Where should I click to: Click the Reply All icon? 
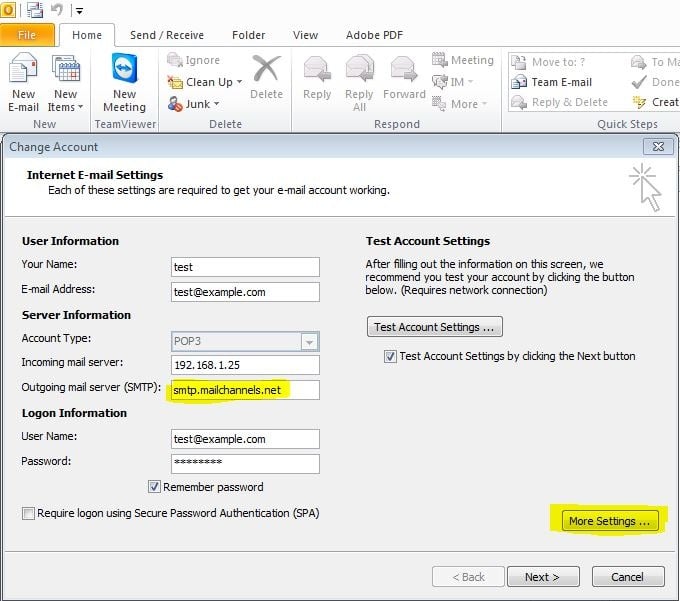[x=360, y=69]
